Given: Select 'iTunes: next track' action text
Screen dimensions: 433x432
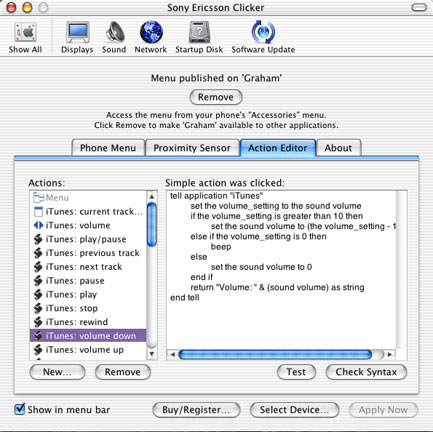Looking at the screenshot, I should click(x=84, y=267).
